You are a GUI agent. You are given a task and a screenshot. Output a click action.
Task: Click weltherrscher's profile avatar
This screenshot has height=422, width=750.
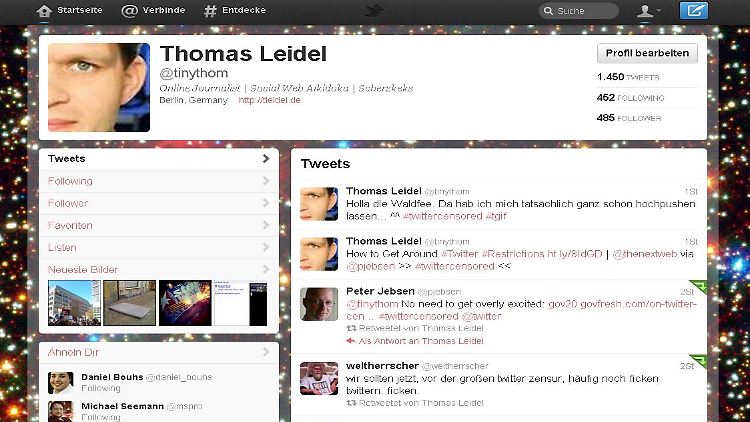coord(319,378)
